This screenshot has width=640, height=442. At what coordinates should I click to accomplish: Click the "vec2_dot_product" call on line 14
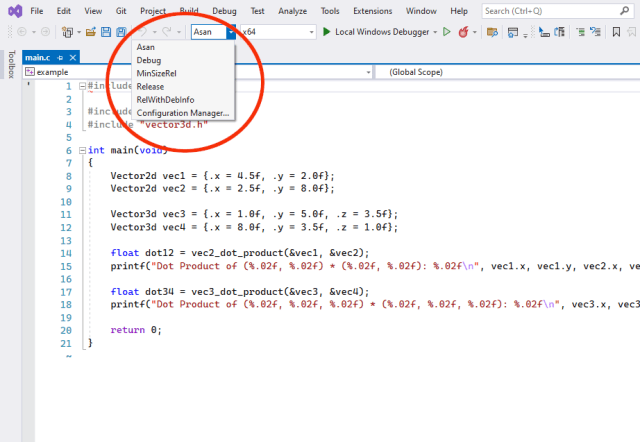238,253
